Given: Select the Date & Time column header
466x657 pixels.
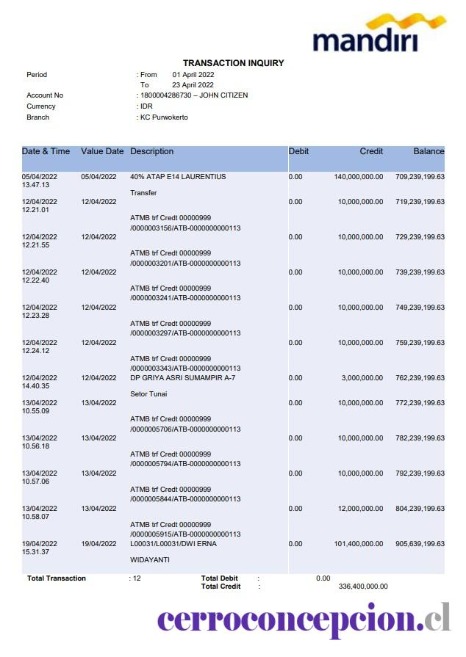Looking at the screenshot, I should (46, 151).
